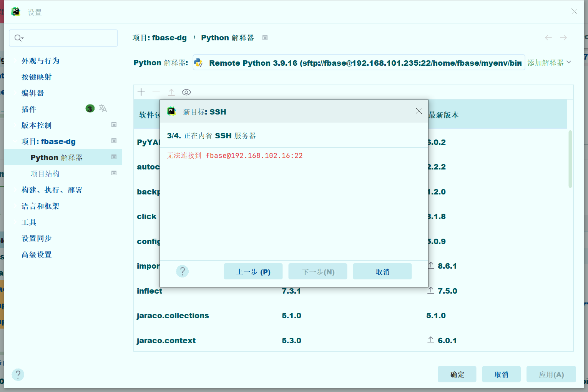Click the project icon next to Project Structure
The width and height of the screenshot is (588, 392).
pyautogui.click(x=114, y=173)
